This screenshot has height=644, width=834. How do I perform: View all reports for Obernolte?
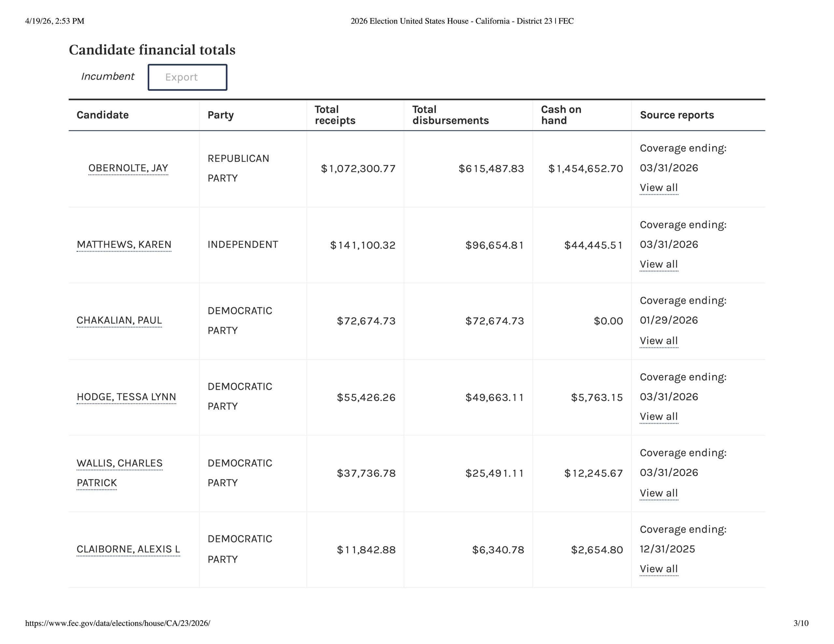click(658, 188)
